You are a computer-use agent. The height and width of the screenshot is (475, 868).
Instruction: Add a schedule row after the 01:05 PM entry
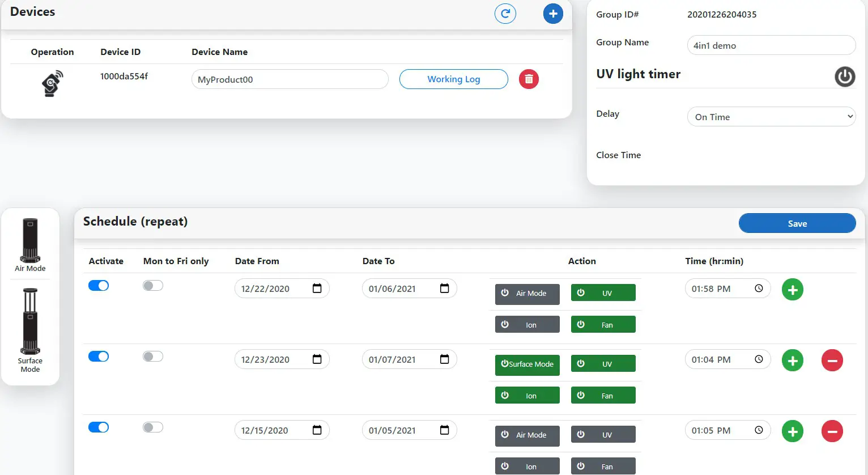(x=793, y=431)
